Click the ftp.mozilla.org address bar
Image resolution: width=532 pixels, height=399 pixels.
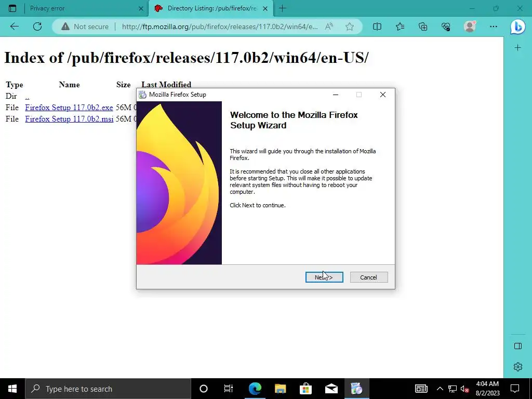click(220, 26)
